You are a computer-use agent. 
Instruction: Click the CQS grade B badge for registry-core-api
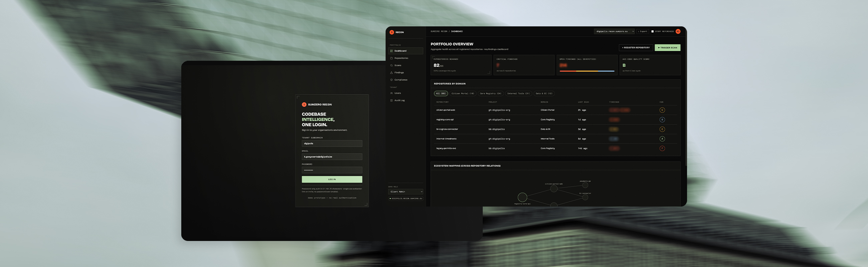pos(662,119)
